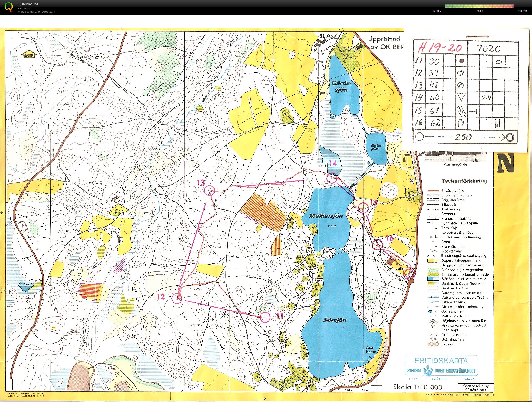Click the knoll symbol in row 13
Screen dimensions: 532x402
461,85
